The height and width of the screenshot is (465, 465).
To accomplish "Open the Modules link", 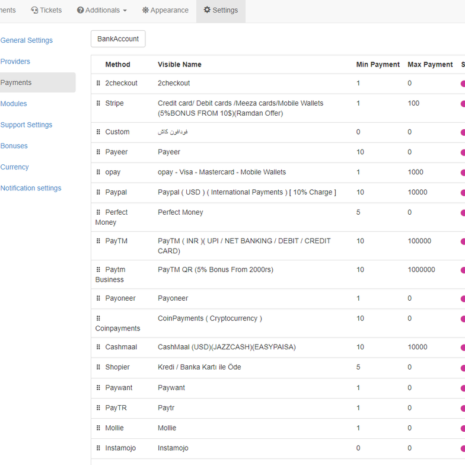I will tap(13, 104).
